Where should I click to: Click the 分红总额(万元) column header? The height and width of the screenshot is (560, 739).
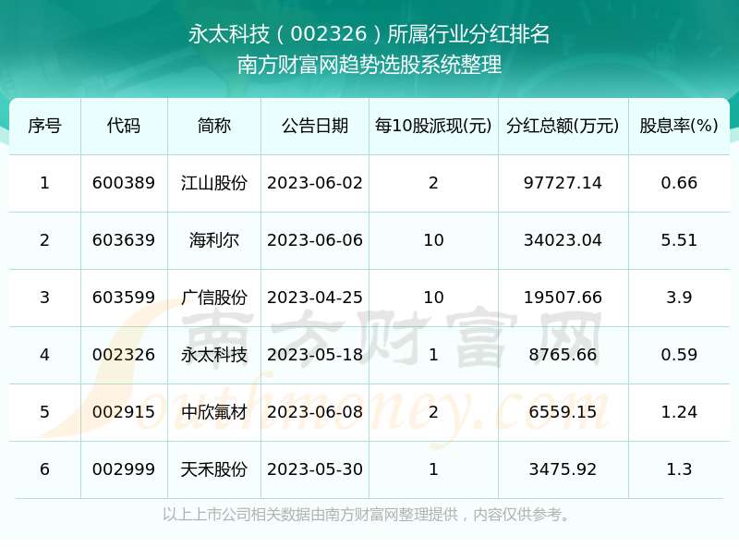(x=563, y=126)
